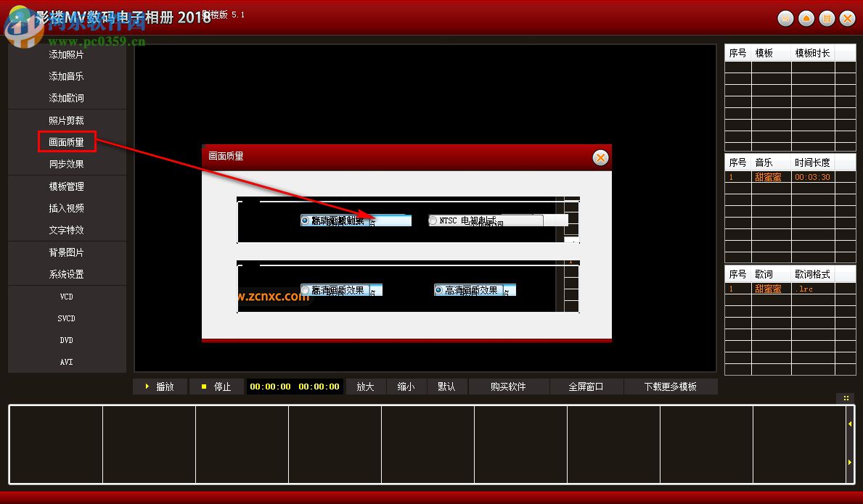This screenshot has height=504, width=863.
Task: Click the 时间长度 column header
Action: [x=813, y=162]
